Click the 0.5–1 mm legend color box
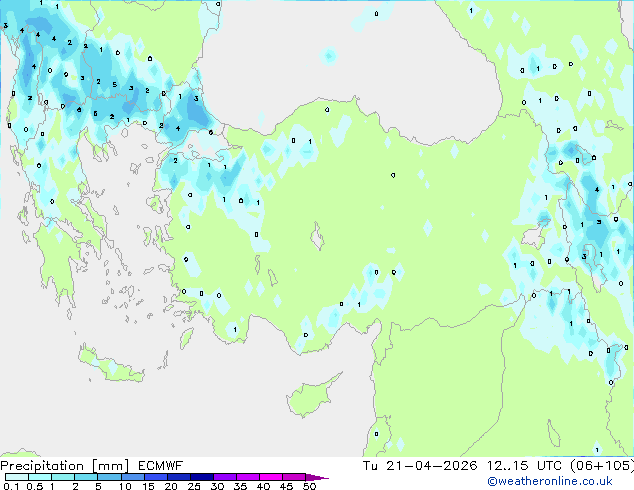Screen dimensions: 634x490 40,477
